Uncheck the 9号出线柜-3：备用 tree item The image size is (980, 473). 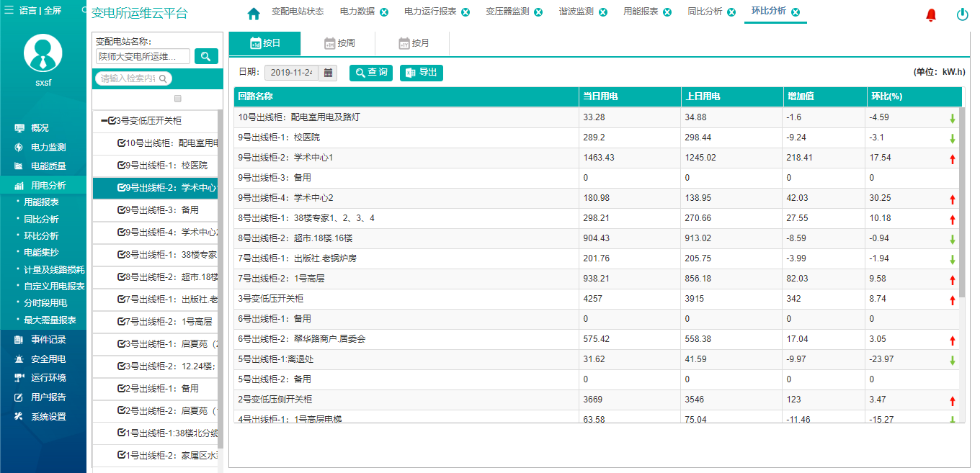click(x=121, y=210)
